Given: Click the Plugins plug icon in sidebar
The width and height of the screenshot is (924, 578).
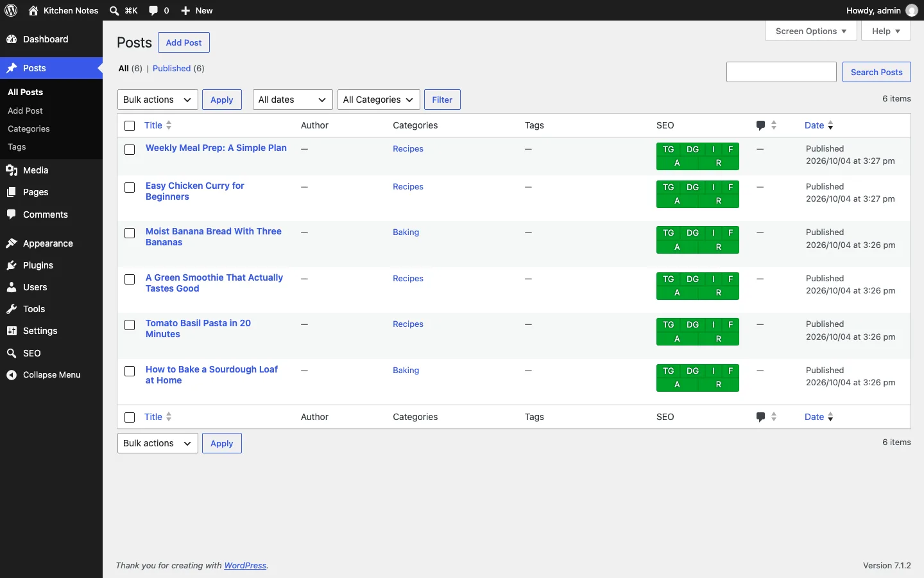Looking at the screenshot, I should click(12, 265).
